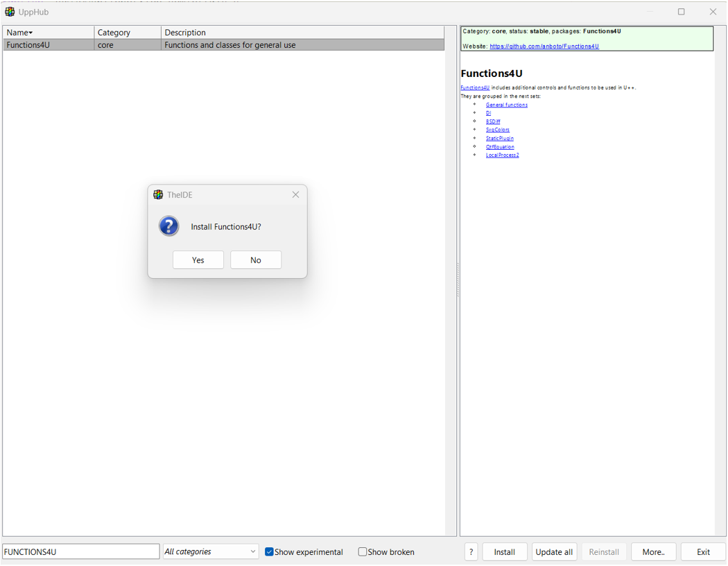Click the help "?" button
The height and width of the screenshot is (566, 728).
[471, 551]
